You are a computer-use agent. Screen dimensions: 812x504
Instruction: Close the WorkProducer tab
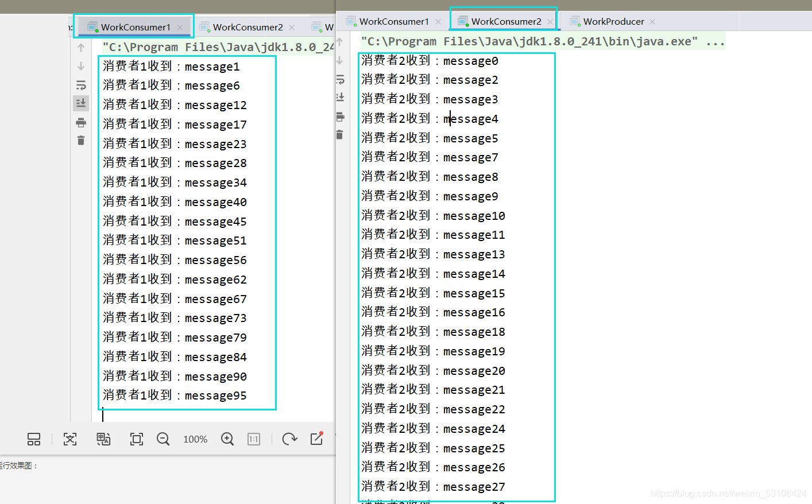(652, 22)
